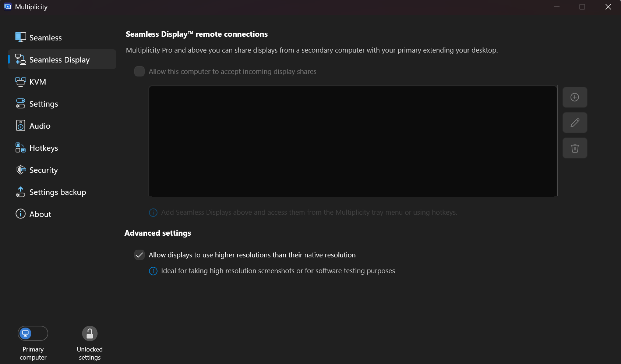Open the Seamless section
Viewport: 621px width, 364px height.
[x=45, y=38]
